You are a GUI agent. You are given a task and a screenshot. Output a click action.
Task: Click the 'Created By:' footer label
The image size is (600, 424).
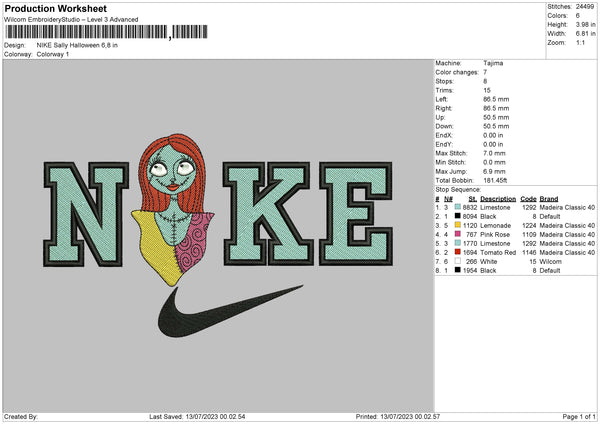21,416
